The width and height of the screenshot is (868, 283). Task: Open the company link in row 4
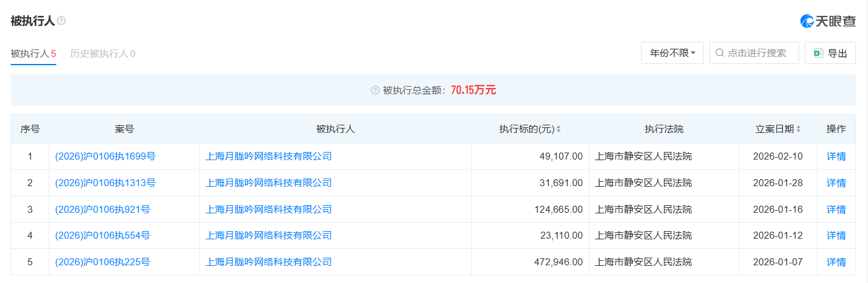coord(269,236)
